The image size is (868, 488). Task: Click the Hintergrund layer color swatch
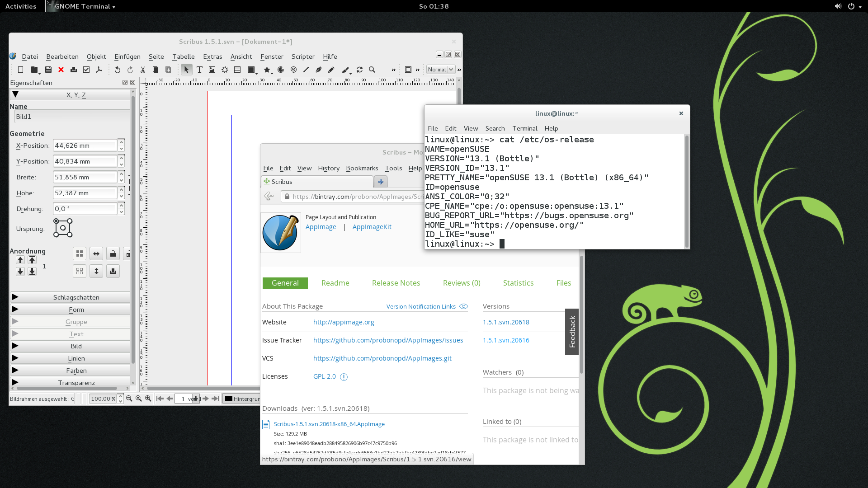[229, 399]
